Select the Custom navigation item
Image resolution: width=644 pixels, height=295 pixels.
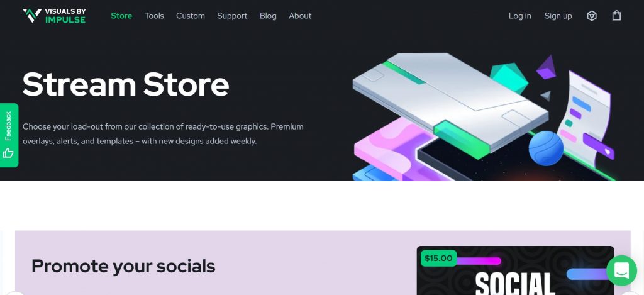pyautogui.click(x=191, y=16)
